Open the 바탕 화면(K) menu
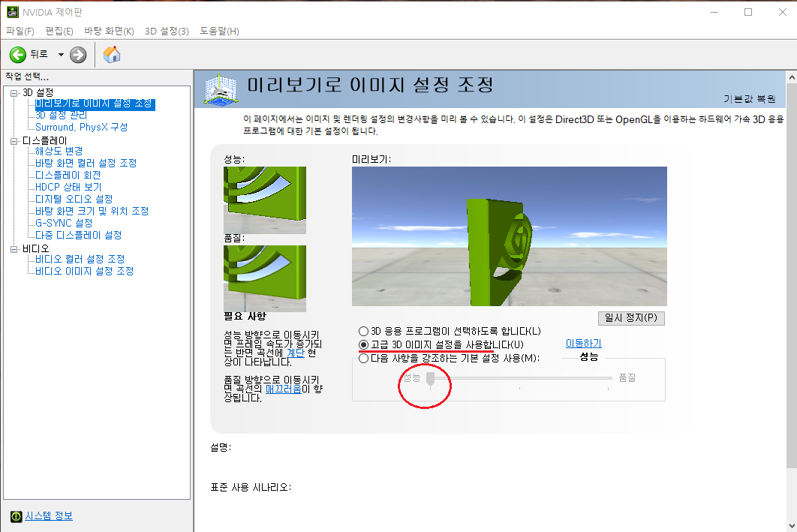Image resolution: width=797 pixels, height=532 pixels. pyautogui.click(x=109, y=31)
